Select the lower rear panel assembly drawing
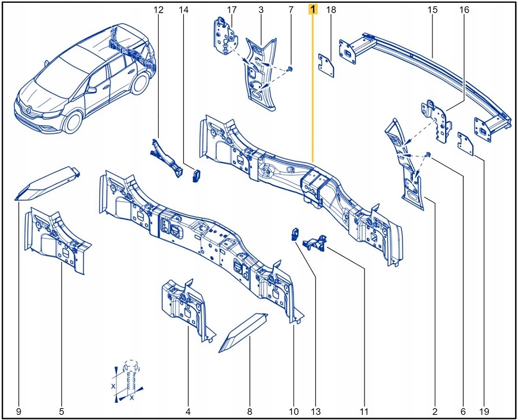The height and width of the screenshot is (420, 519). [x=201, y=247]
